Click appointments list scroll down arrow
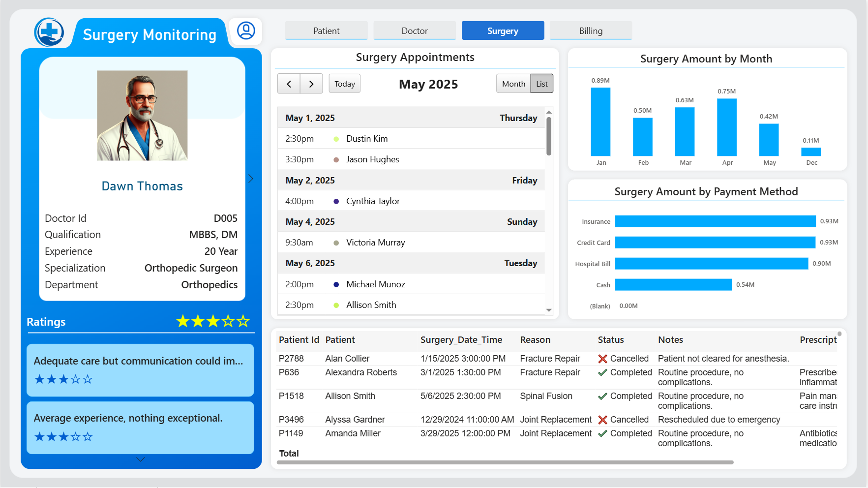Viewport: 868px width, 488px height. point(549,310)
